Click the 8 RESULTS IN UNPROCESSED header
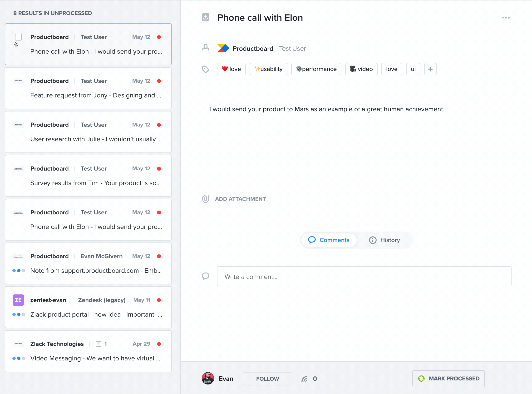Image resolution: width=532 pixels, height=394 pixels. pyautogui.click(x=53, y=13)
